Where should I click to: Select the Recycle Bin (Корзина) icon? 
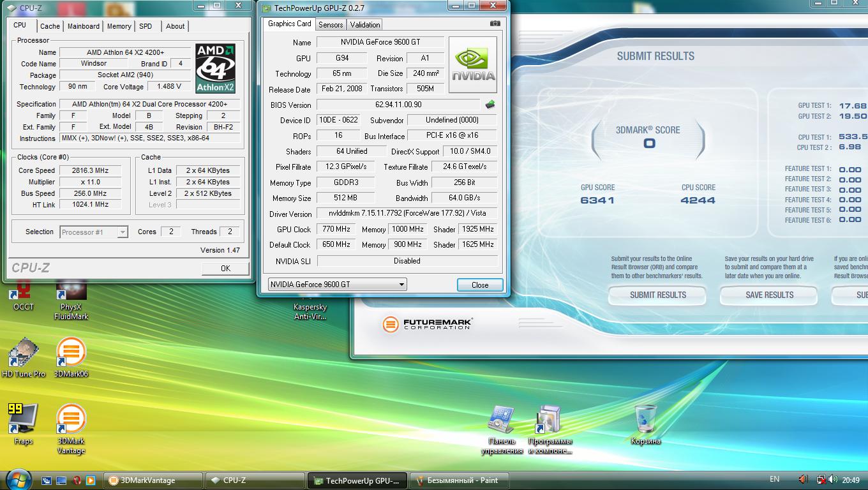point(646,424)
